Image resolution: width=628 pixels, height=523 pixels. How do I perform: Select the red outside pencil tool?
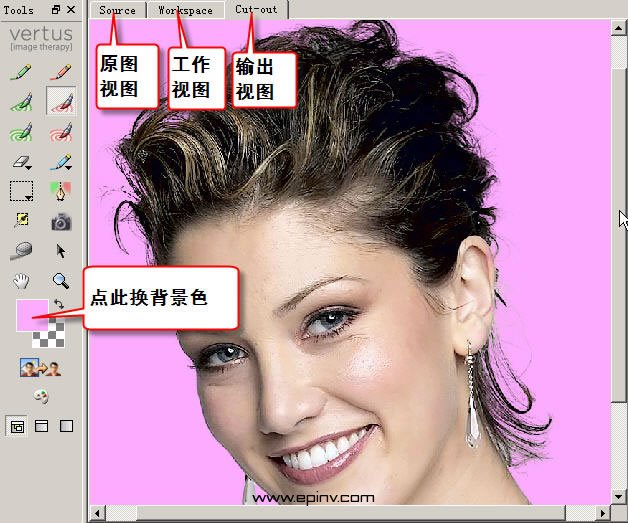(x=61, y=73)
